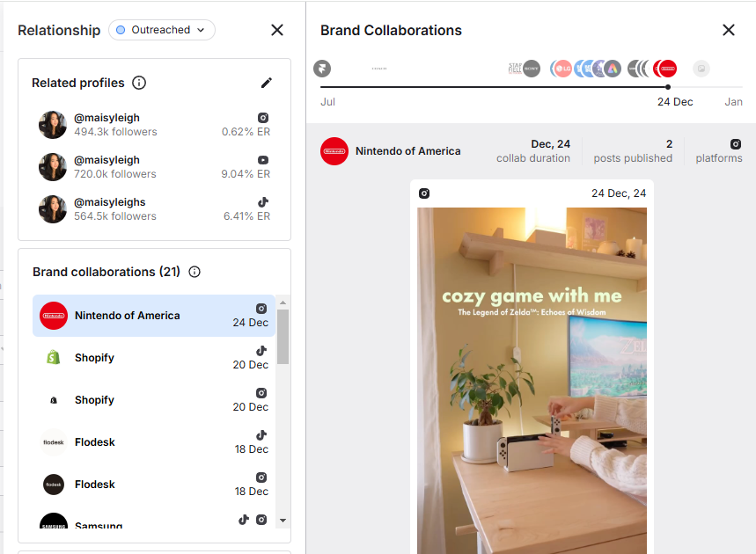Select the faded placeholder image marker near Jan

[x=701, y=69]
